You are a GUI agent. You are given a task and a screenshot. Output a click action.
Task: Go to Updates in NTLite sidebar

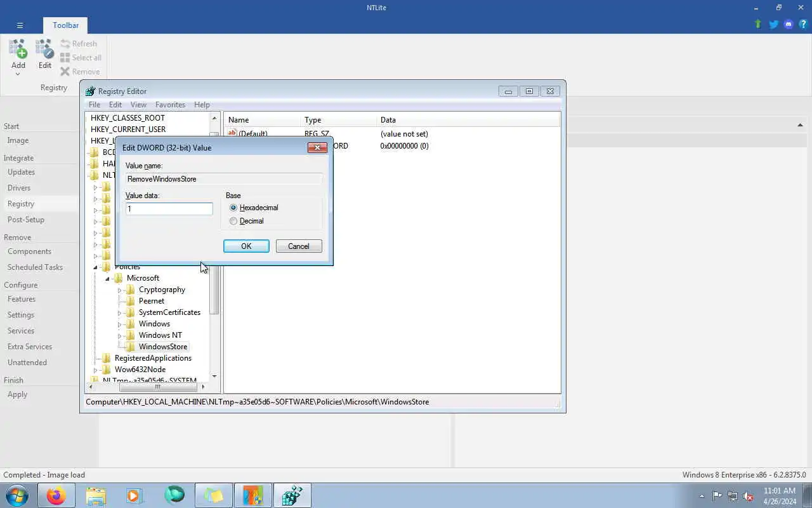(21, 172)
